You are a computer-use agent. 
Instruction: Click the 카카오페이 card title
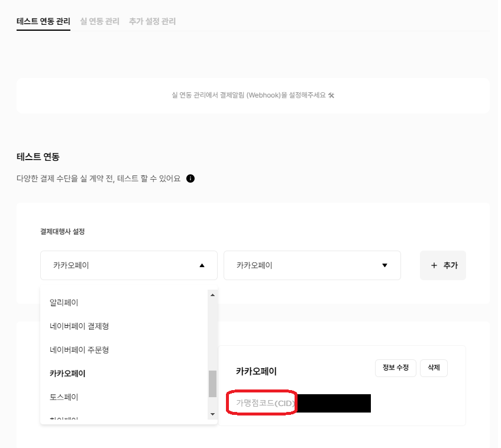point(256,371)
